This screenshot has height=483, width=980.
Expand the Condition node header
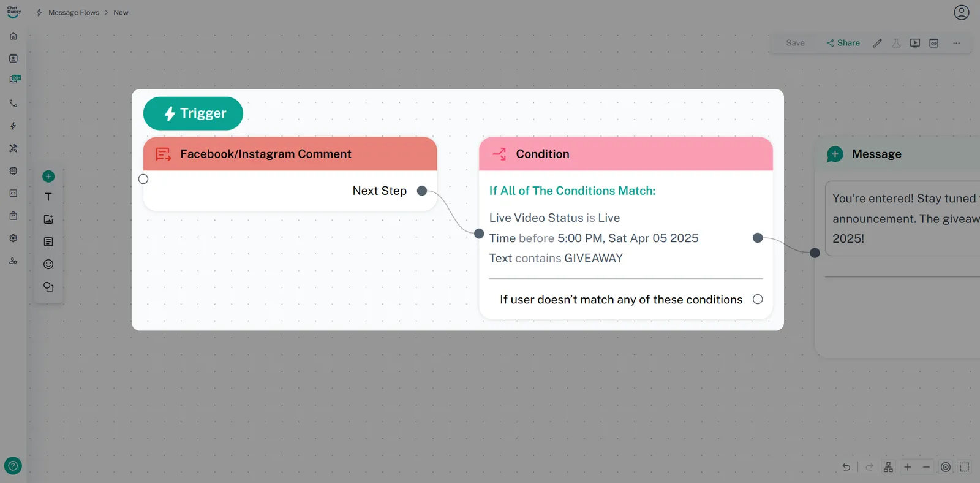click(x=625, y=154)
